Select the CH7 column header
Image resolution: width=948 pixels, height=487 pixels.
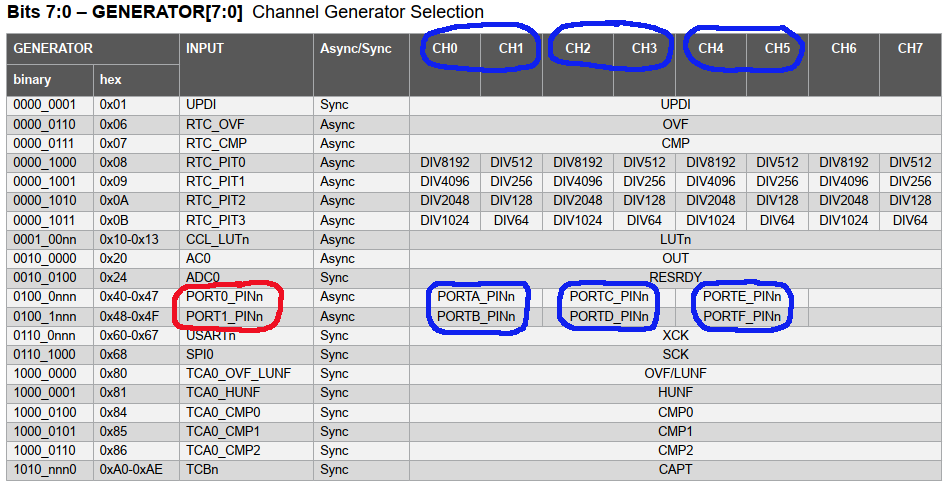pos(911,64)
